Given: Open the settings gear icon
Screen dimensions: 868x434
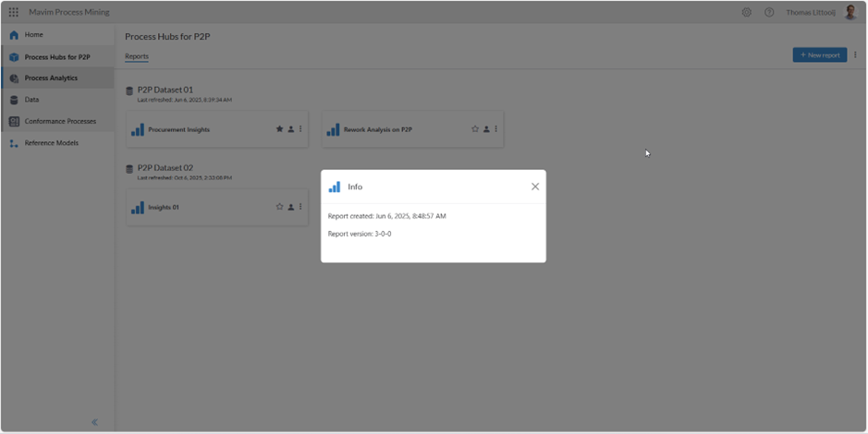Looking at the screenshot, I should 747,12.
